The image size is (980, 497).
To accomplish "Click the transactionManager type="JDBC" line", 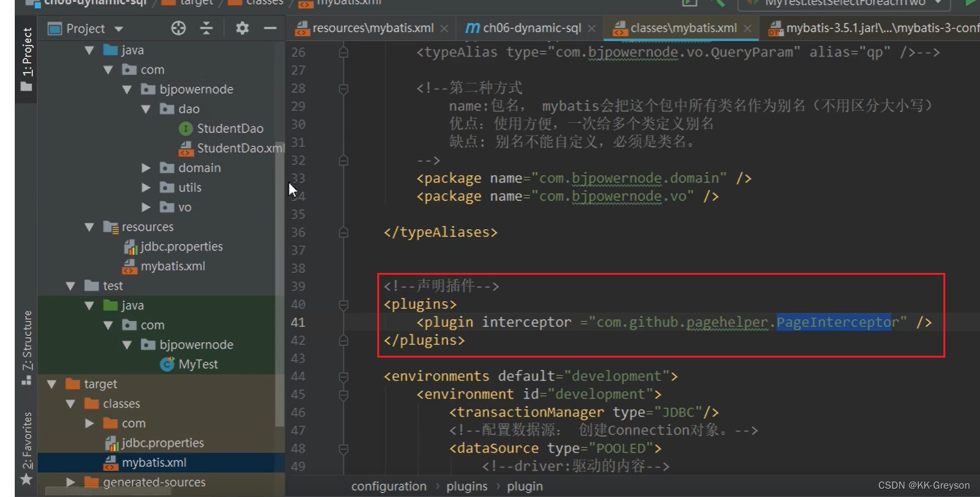I will pos(584,412).
